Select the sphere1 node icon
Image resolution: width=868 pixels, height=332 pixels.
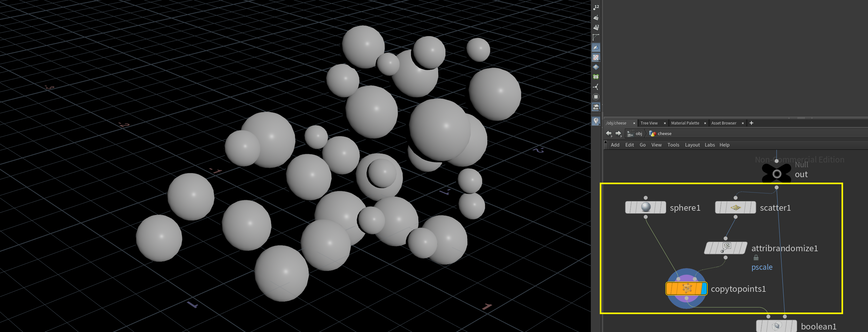tap(645, 207)
